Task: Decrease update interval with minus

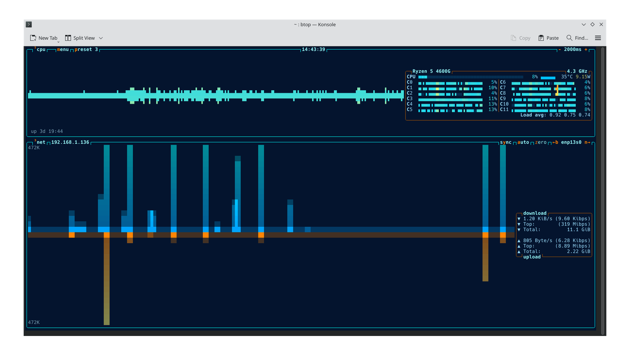Action: [560, 50]
